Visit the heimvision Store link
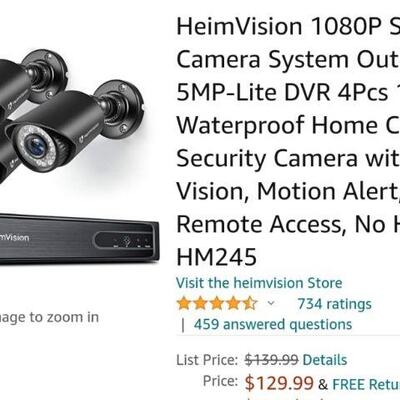The width and height of the screenshot is (400, 400). pos(259,283)
